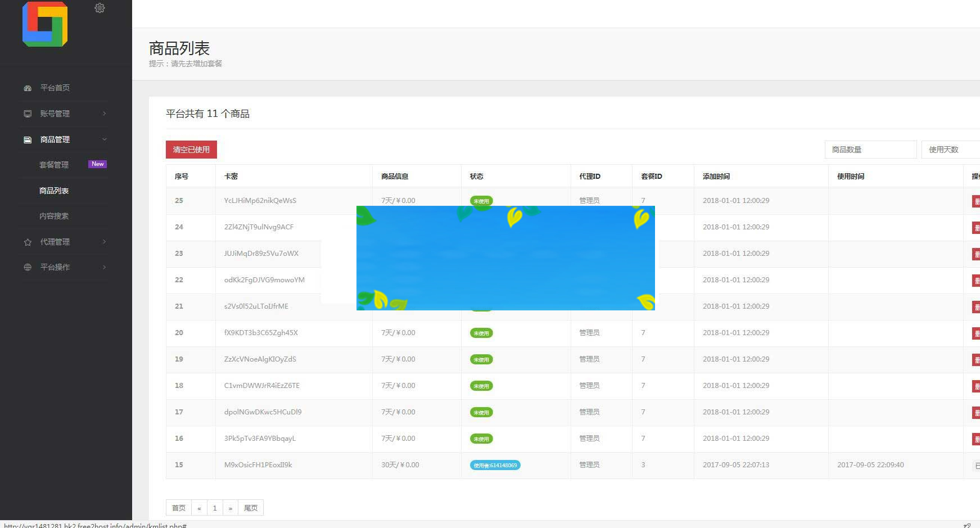The image size is (980, 528).
Task: Go to 尾页 last page
Action: (x=251, y=508)
